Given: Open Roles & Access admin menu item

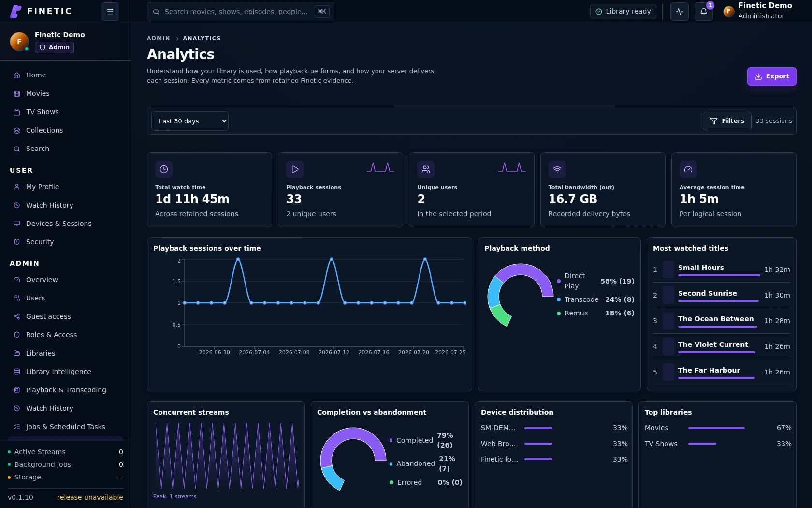Looking at the screenshot, I should click(x=65, y=335).
